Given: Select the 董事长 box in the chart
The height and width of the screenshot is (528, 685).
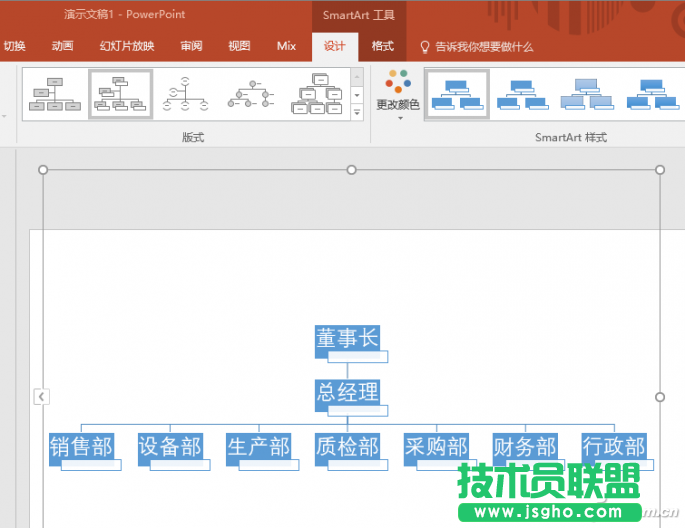Looking at the screenshot, I should coord(348,339).
